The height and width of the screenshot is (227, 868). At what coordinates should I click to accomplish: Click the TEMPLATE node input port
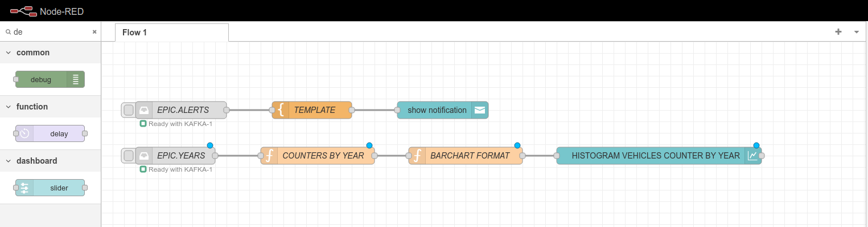(x=272, y=110)
